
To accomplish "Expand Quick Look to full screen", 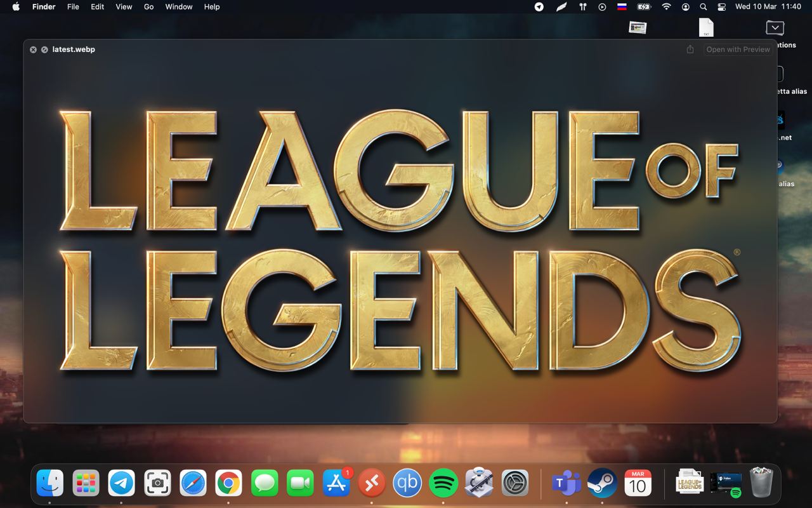I will 44,50.
